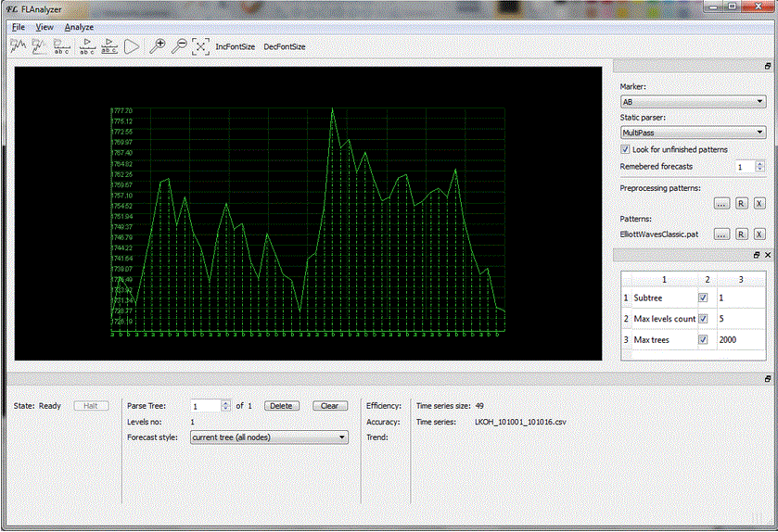Click table column header 3
The height and width of the screenshot is (532, 778).
[741, 280]
